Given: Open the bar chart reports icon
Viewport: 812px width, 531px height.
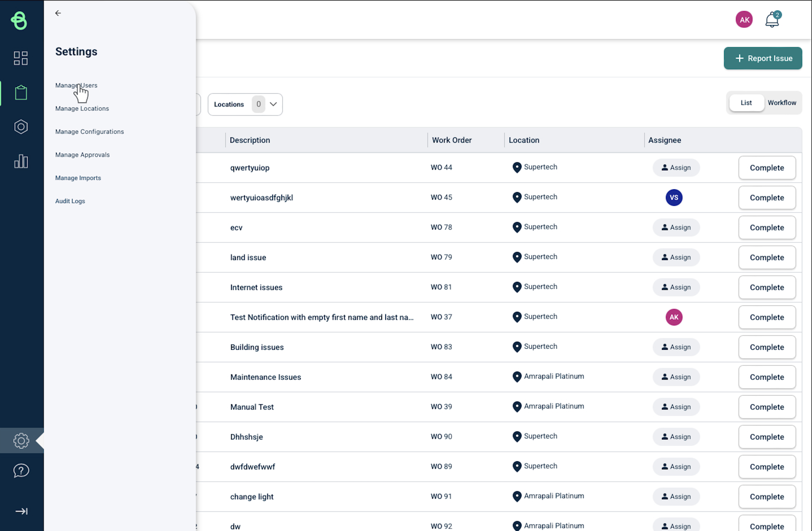Looking at the screenshot, I should pos(21,161).
